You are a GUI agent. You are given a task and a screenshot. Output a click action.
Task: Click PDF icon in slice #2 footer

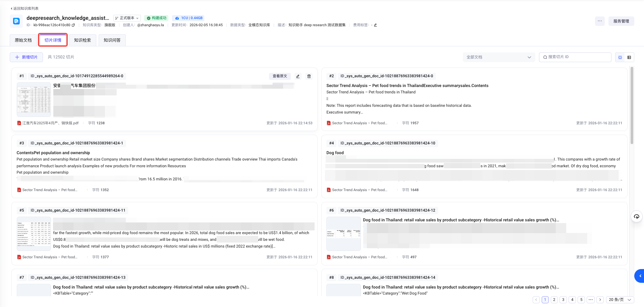pyautogui.click(x=329, y=123)
